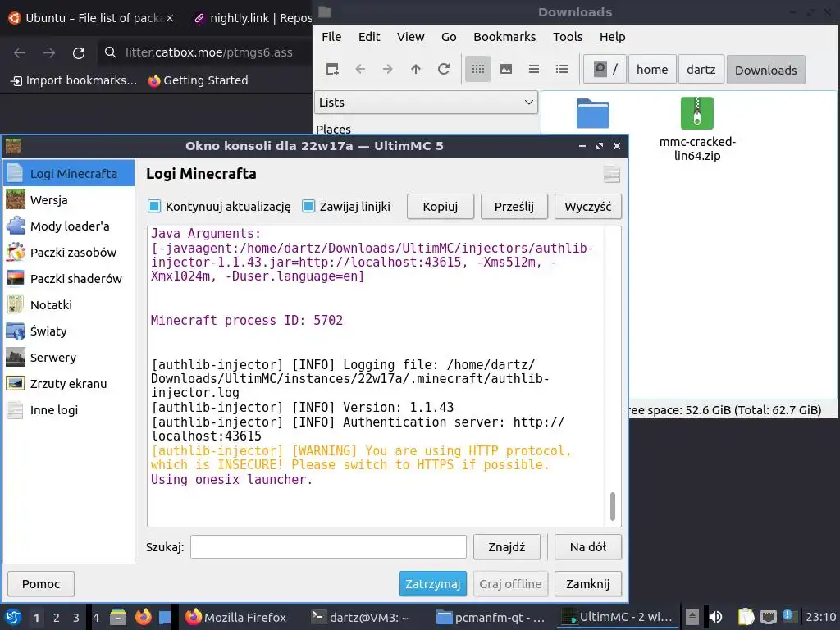
Task: Open the Serwery page
Action: click(69, 358)
